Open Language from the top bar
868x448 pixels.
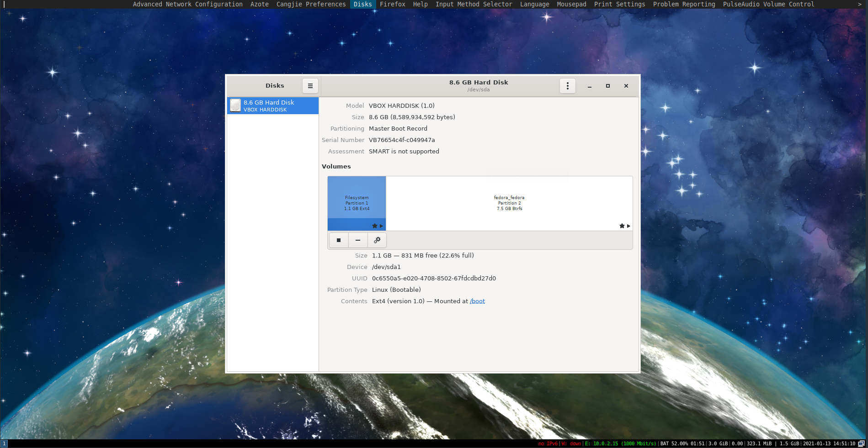535,4
